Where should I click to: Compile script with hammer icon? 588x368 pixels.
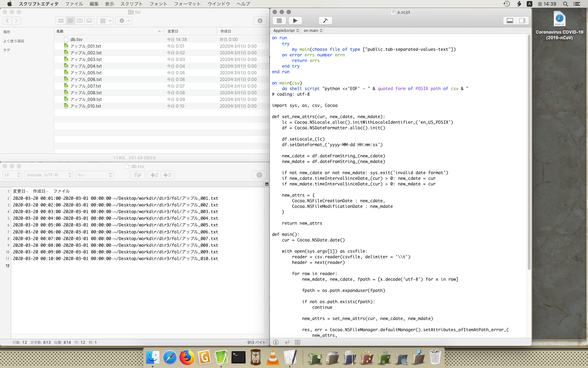click(325, 21)
